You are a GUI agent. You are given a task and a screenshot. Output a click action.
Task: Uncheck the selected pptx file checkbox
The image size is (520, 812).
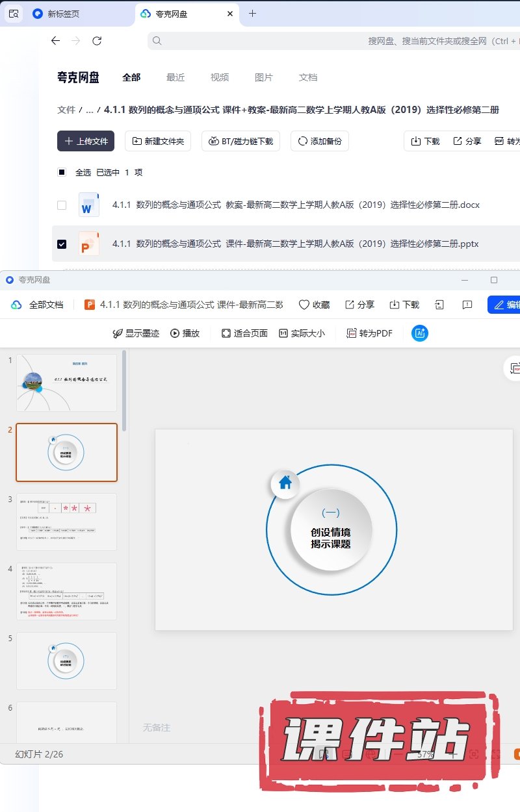click(x=62, y=244)
